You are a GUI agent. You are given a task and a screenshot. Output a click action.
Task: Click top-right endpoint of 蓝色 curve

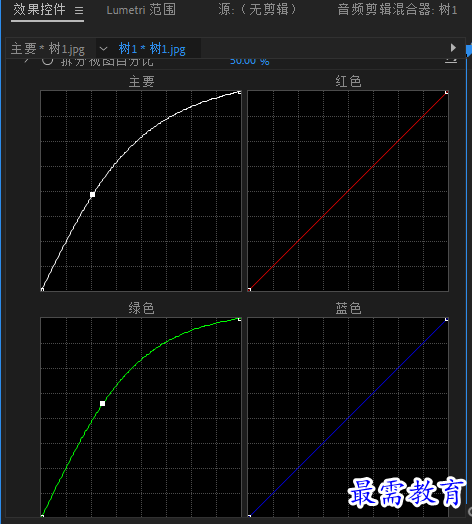tap(447, 319)
